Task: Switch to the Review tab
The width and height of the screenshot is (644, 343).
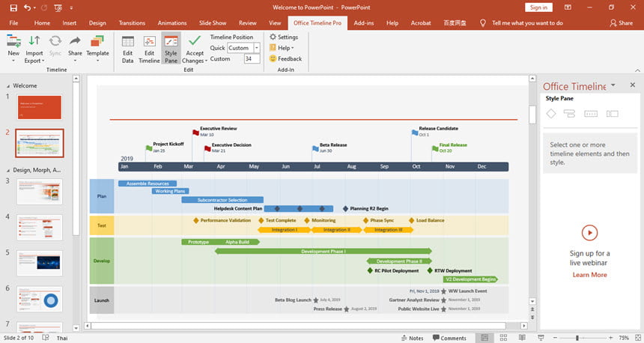Action: [248, 23]
